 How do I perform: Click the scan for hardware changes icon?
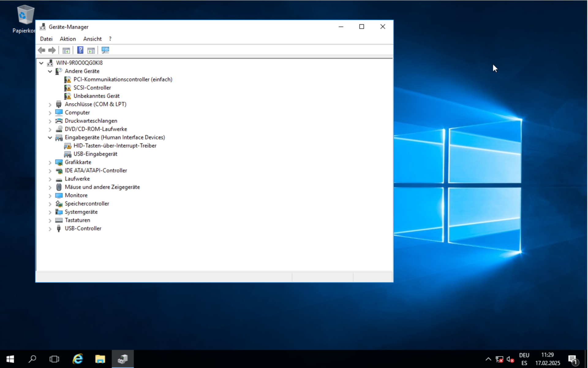[105, 50]
